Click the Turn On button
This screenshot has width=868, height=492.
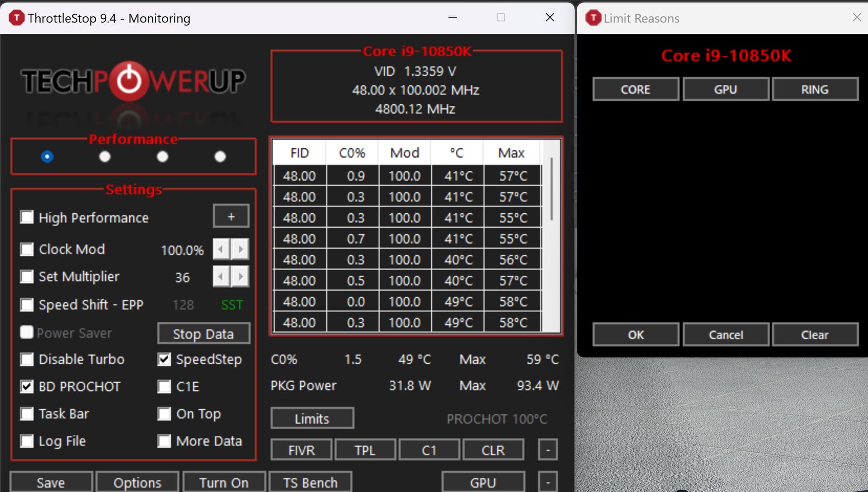point(224,482)
